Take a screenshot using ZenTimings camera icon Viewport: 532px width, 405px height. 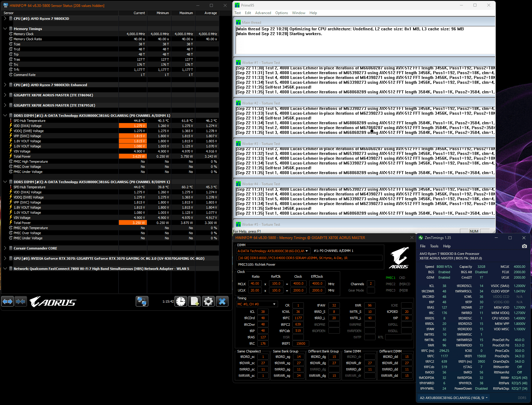click(524, 246)
